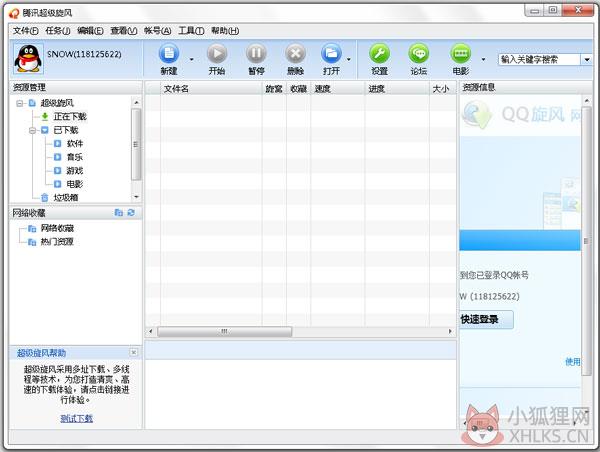This screenshot has height=452, width=600.
Task: Open the 文件(F) menu
Action: (x=26, y=31)
